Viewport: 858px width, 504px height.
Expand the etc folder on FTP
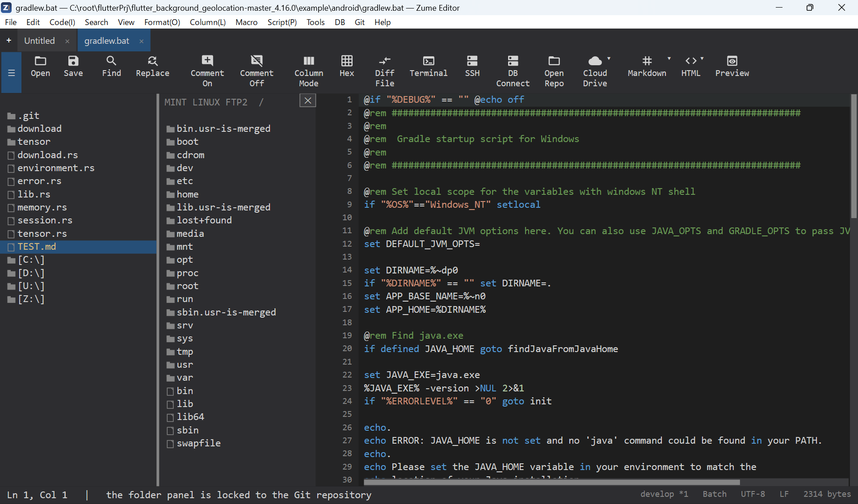pyautogui.click(x=180, y=181)
